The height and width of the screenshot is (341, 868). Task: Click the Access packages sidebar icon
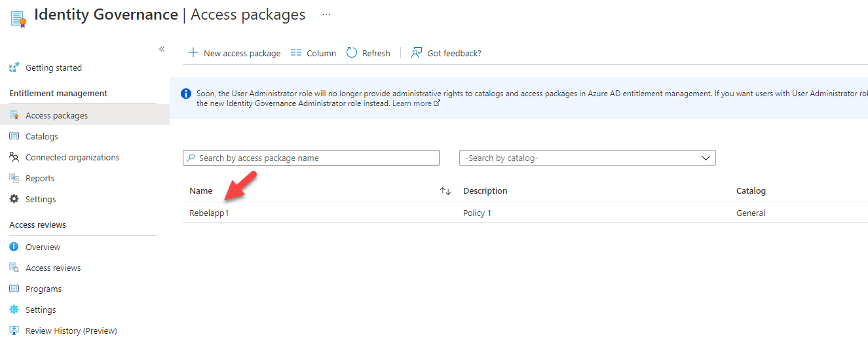tap(14, 115)
